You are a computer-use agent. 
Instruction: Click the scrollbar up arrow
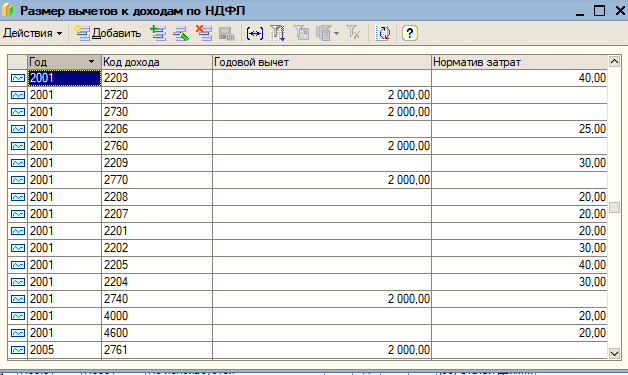(x=614, y=61)
